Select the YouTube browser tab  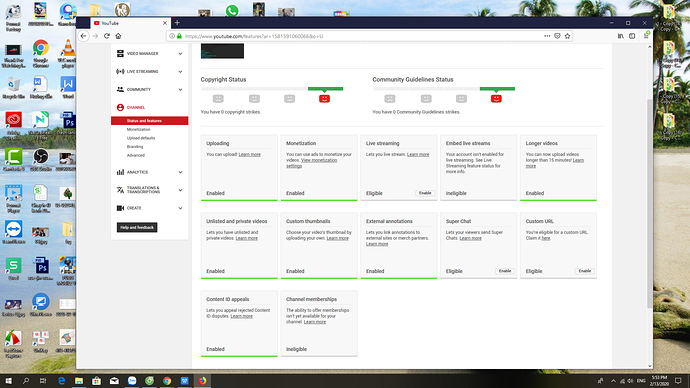click(130, 23)
